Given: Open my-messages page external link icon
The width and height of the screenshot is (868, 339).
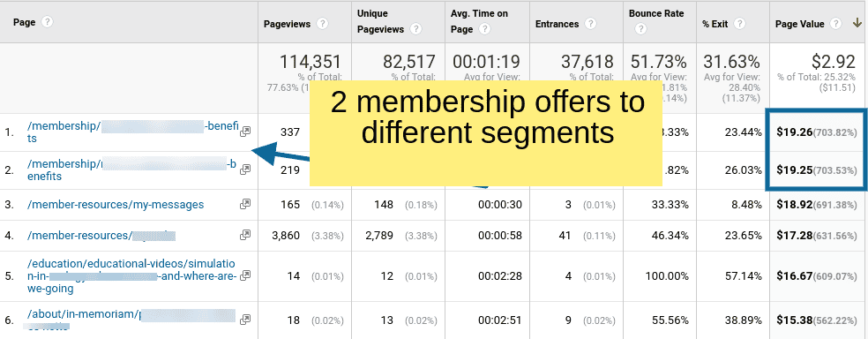Looking at the screenshot, I should [244, 205].
